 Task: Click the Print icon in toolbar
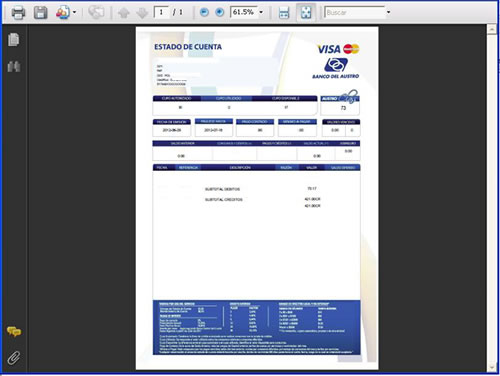click(18, 13)
